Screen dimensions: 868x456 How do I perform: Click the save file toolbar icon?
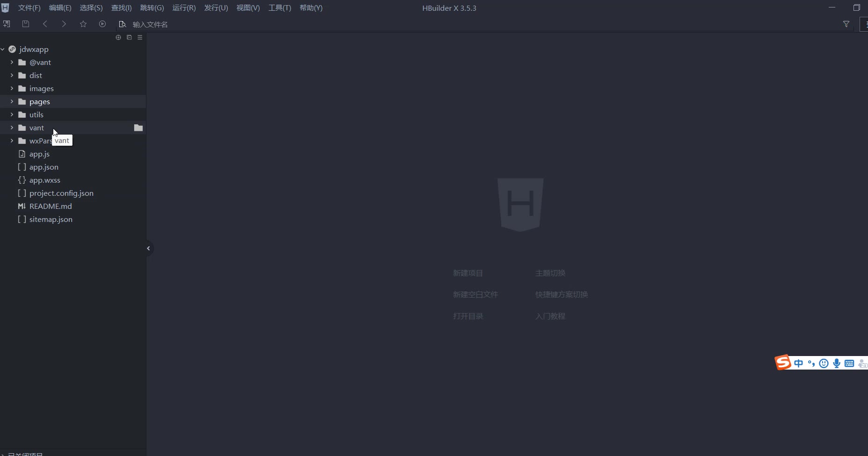click(26, 24)
